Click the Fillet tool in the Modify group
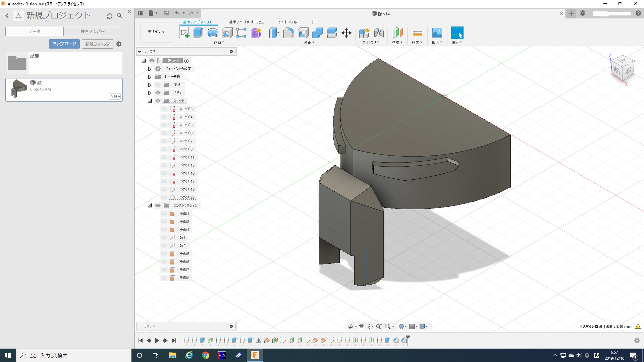The image size is (644, 362). click(288, 33)
